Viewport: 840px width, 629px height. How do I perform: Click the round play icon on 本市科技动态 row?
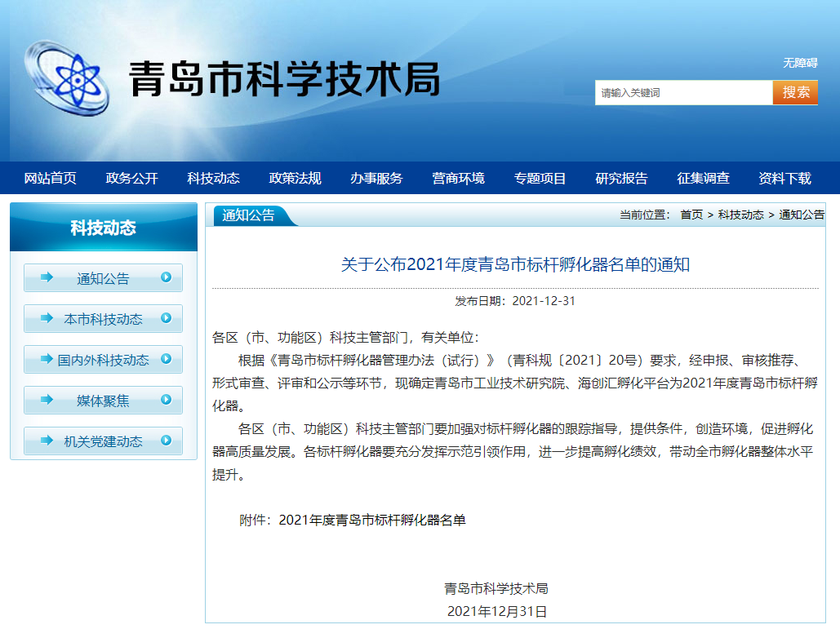pos(166,318)
